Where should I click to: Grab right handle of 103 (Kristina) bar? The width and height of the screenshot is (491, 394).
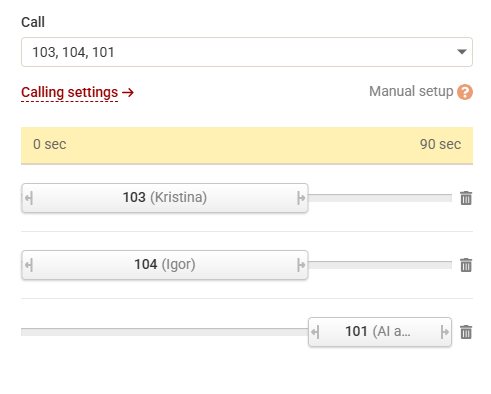(301, 199)
